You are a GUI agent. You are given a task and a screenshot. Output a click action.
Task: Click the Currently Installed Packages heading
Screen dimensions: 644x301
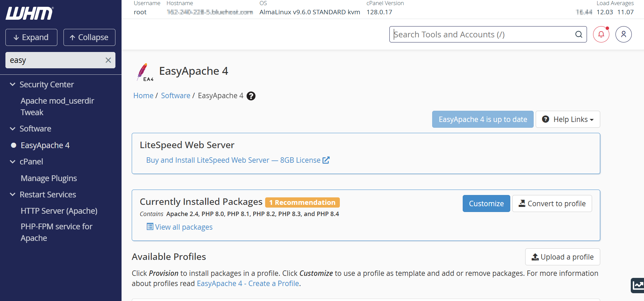[201, 202]
